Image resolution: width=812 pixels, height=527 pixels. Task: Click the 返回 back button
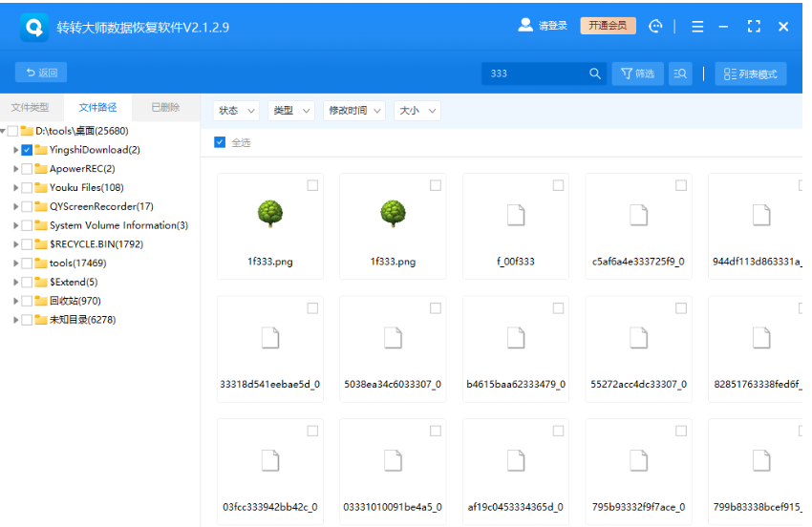point(41,73)
